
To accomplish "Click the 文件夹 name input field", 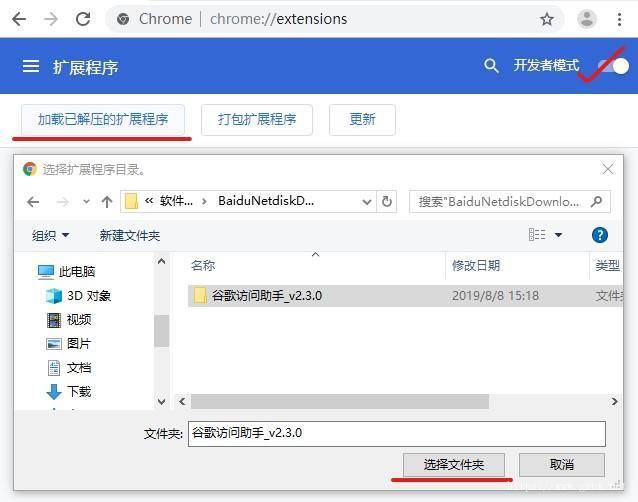I will click(397, 434).
